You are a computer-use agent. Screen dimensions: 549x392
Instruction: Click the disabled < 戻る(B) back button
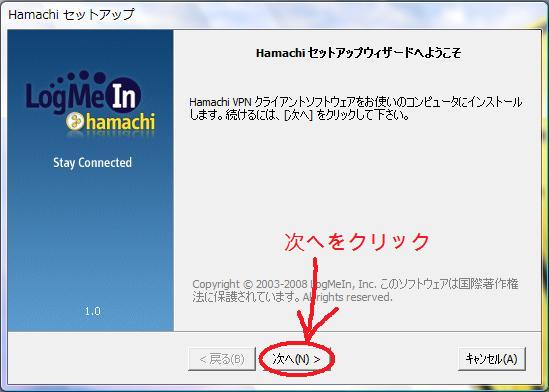coord(222,359)
